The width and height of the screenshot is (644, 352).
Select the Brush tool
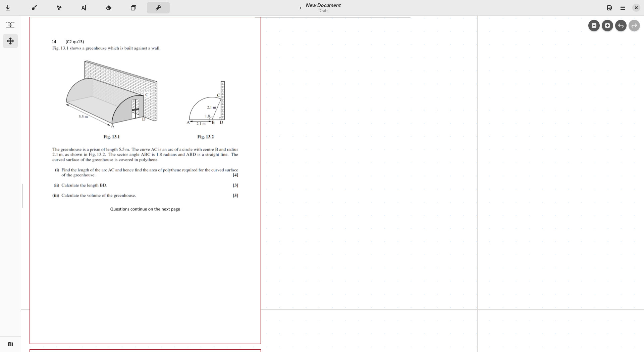click(x=34, y=8)
